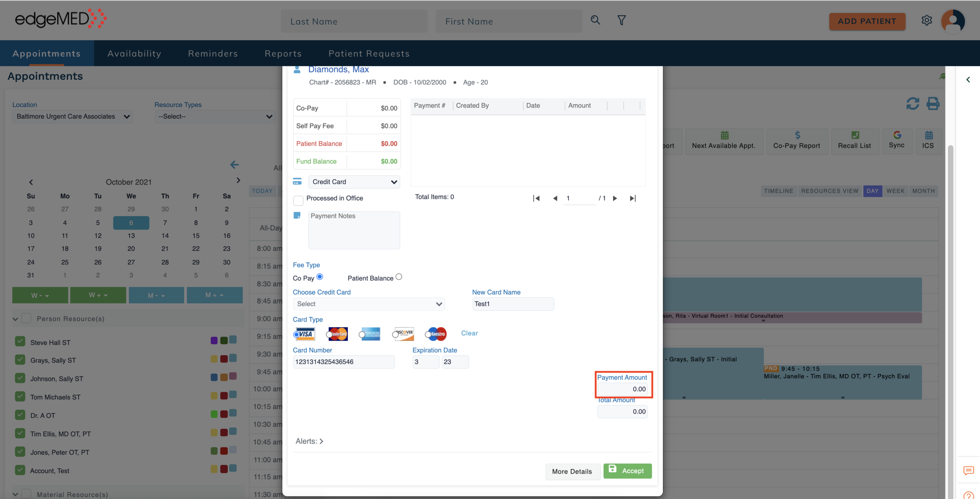Open the Choose Credit Card dropdown
Image resolution: width=980 pixels, height=499 pixels.
coord(369,304)
